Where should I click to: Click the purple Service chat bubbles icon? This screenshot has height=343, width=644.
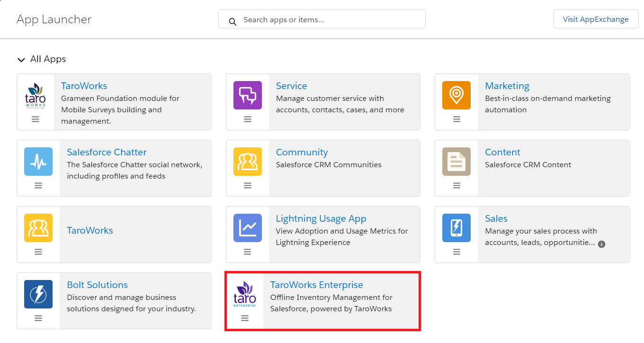[248, 95]
